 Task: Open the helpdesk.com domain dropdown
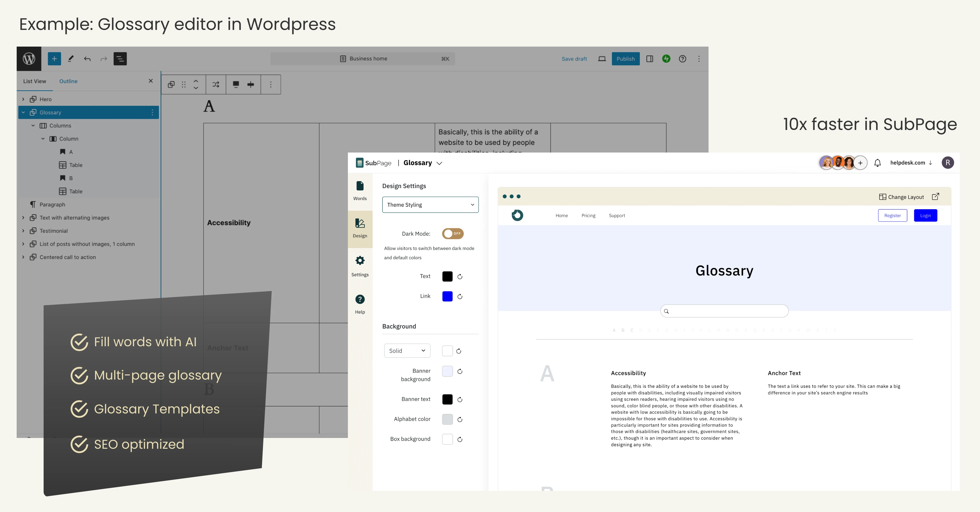[x=911, y=163]
